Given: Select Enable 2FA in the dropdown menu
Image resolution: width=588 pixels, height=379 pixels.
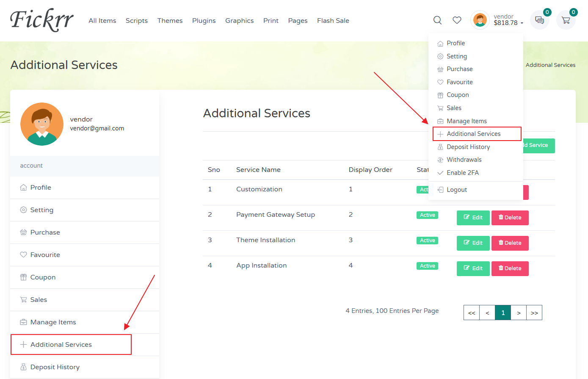Looking at the screenshot, I should tap(462, 173).
